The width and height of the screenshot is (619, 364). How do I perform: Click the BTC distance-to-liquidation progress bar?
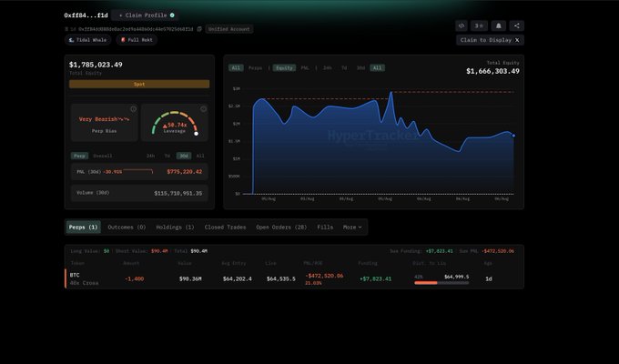click(x=441, y=283)
